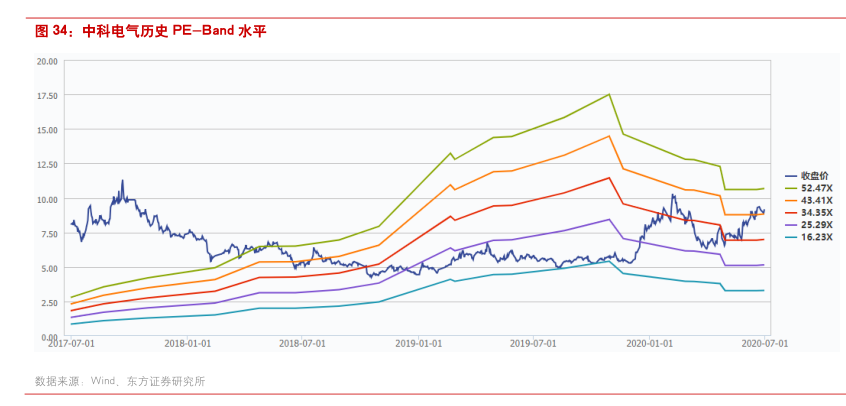Click the chart title 中科电气历史 PE-Band 水平
This screenshot has width=846, height=406.
(x=150, y=31)
